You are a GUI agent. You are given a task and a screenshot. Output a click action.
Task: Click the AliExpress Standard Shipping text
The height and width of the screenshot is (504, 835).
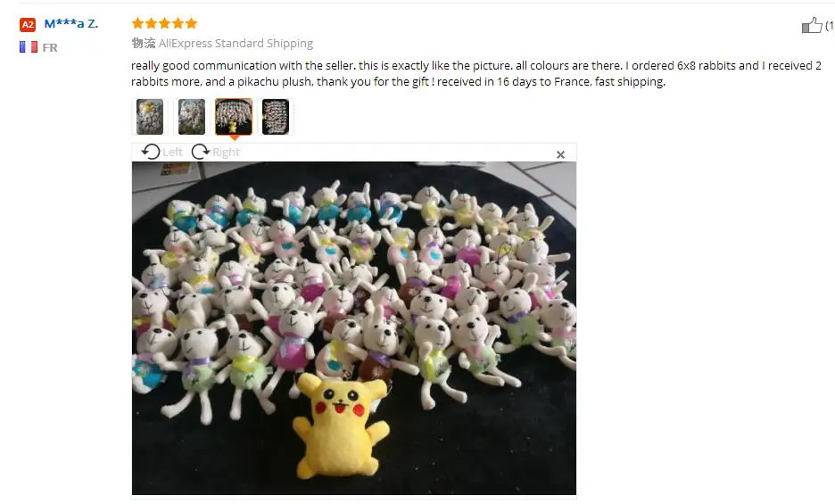236,43
